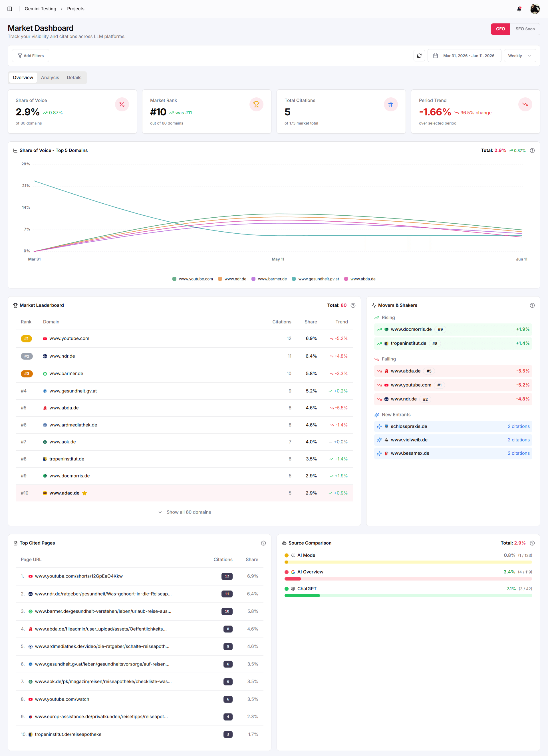Click the AI Overview Google icon
The width and height of the screenshot is (548, 756).
pyautogui.click(x=293, y=572)
